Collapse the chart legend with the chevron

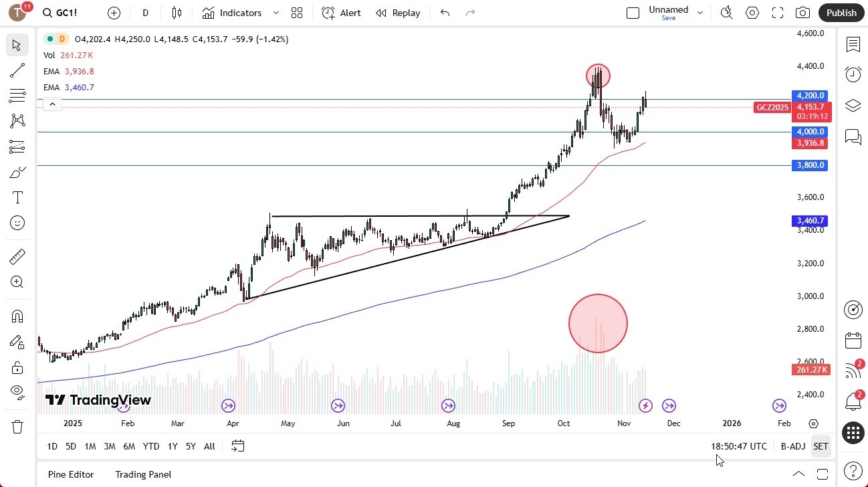pyautogui.click(x=52, y=104)
